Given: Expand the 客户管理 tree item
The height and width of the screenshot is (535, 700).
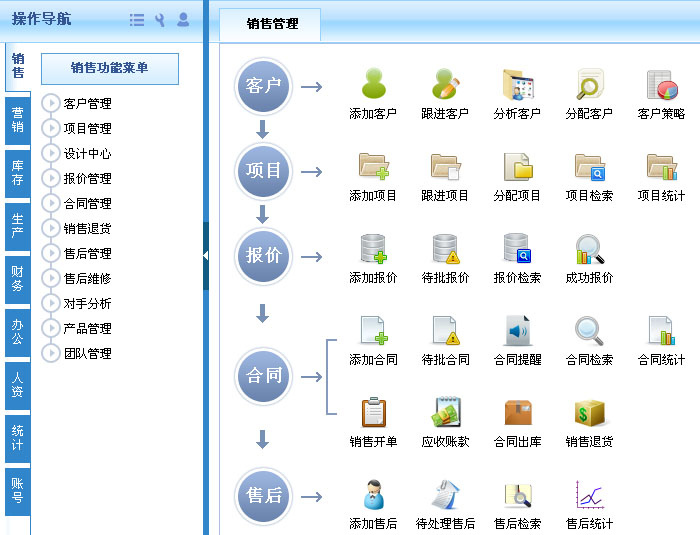Looking at the screenshot, I should 51,103.
